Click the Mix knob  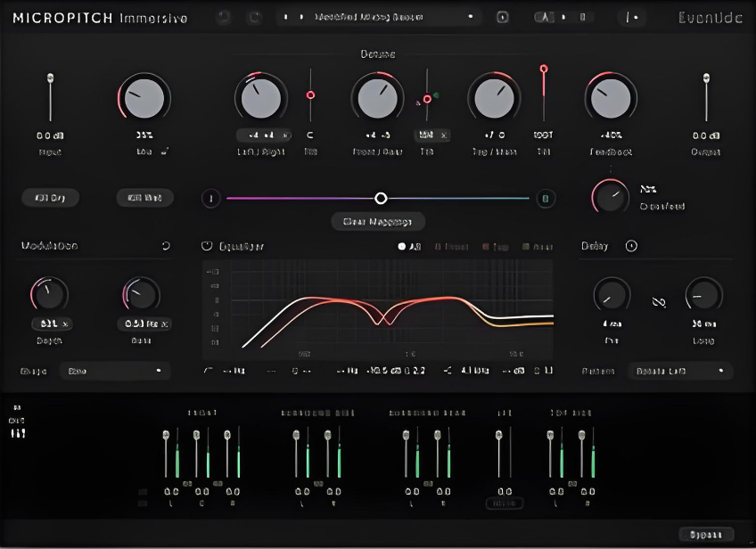tap(144, 98)
